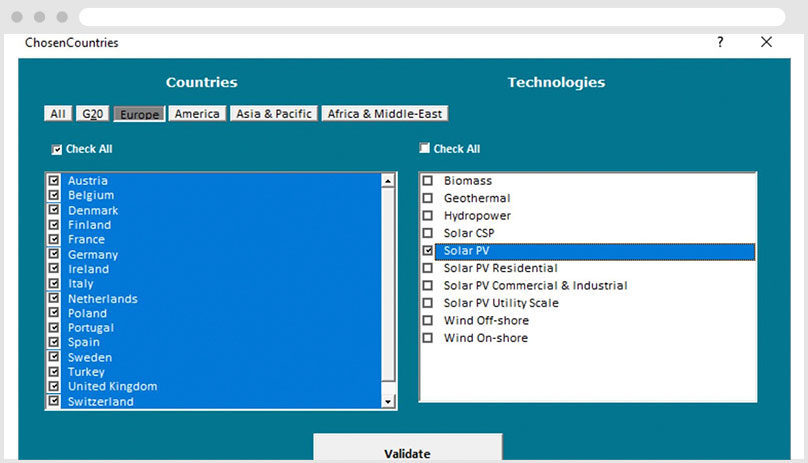Choose the Africa & Middle-East tab

(385, 114)
